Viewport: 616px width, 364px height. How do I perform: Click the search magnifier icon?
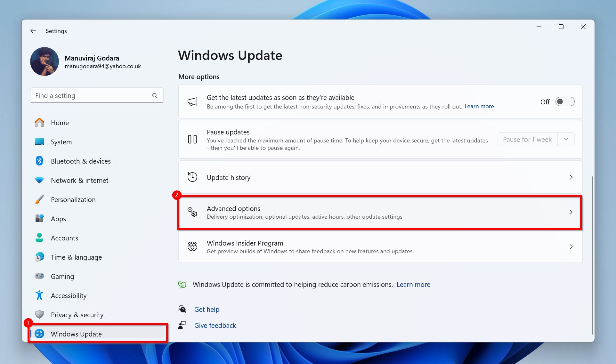(x=155, y=96)
